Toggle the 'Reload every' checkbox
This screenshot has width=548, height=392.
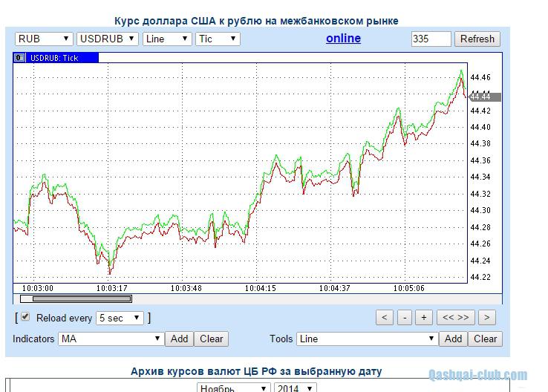click(x=26, y=317)
